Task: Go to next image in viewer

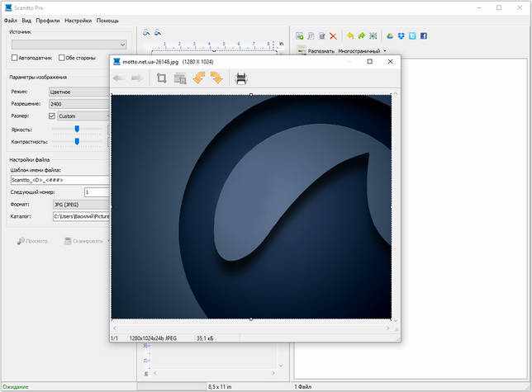Action: [136, 78]
